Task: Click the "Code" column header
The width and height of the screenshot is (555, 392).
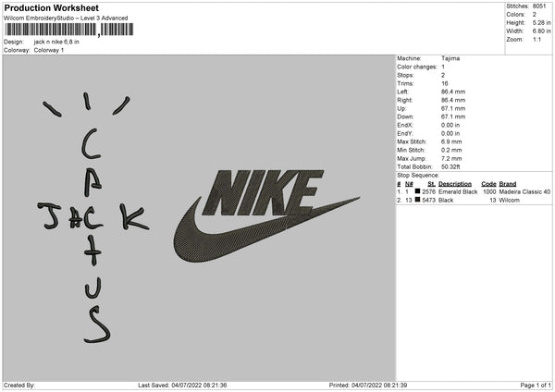Action: [x=488, y=184]
